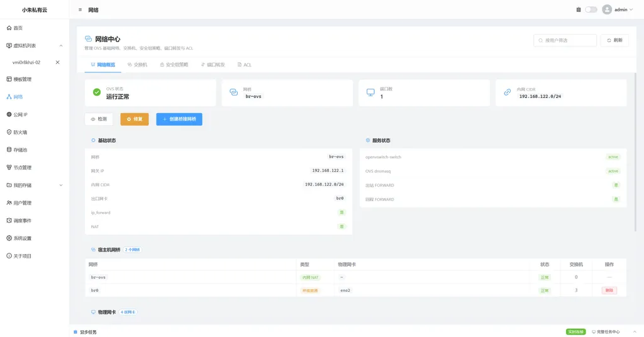Go to 防火墙 firewall shield icon
The width and height of the screenshot is (644, 337).
9,132
